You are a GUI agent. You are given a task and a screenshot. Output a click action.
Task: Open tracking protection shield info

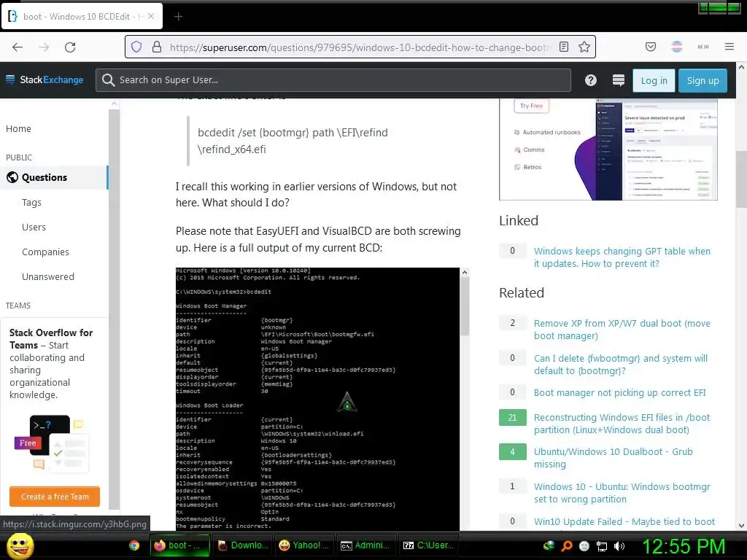[136, 47]
